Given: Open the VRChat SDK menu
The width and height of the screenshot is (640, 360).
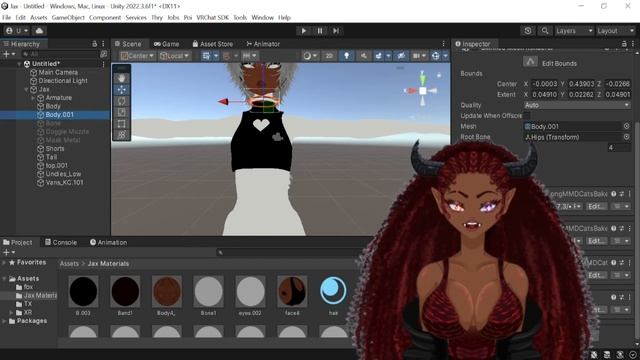Looking at the screenshot, I should tap(212, 18).
